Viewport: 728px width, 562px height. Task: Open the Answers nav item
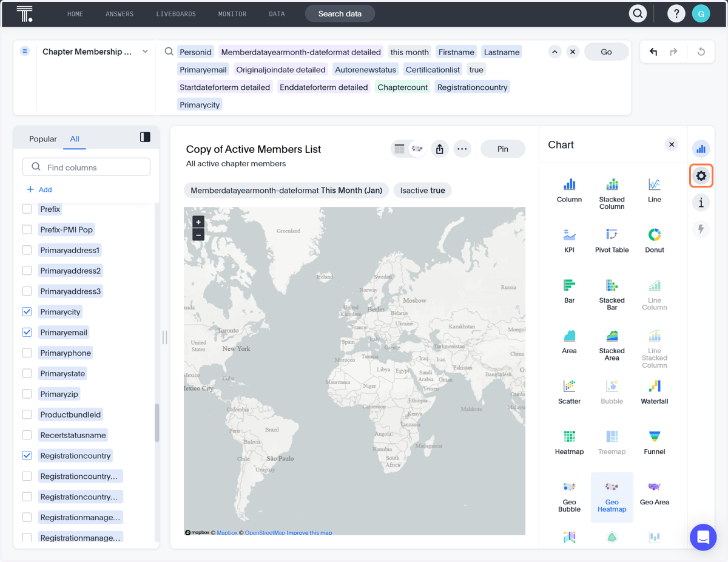pos(120,13)
